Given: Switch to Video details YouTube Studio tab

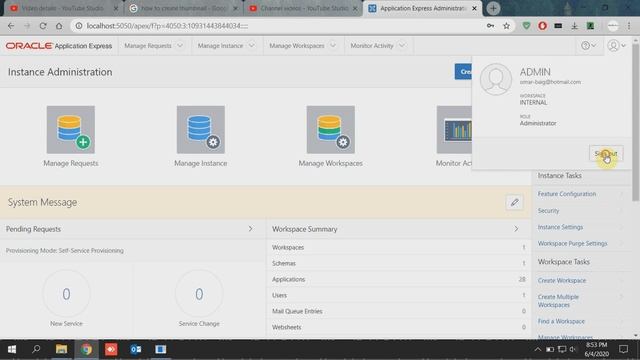Looking at the screenshot, I should point(64,8).
